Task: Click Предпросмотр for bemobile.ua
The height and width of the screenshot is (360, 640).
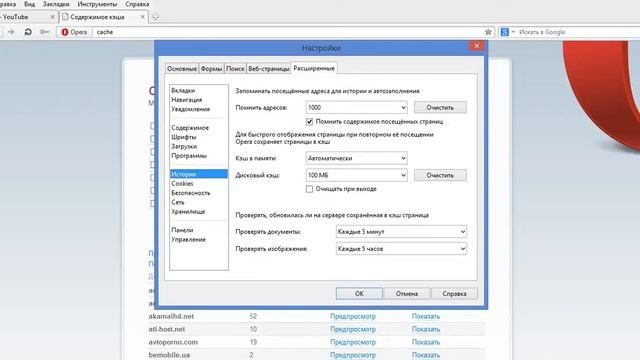Action: coord(353,355)
